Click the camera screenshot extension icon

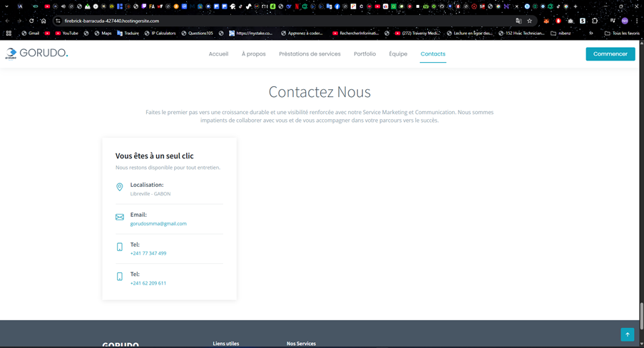[571, 21]
